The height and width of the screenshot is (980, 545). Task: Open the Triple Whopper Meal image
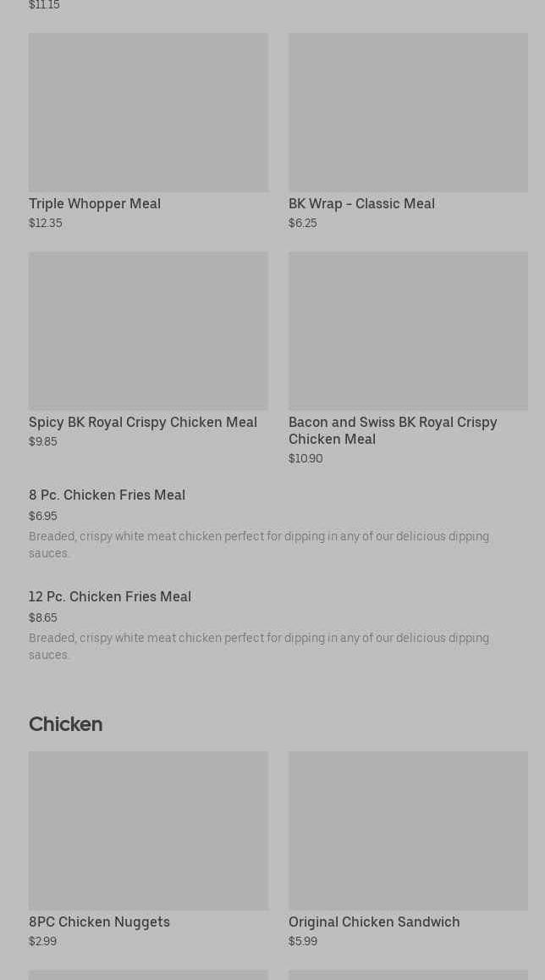[148, 113]
